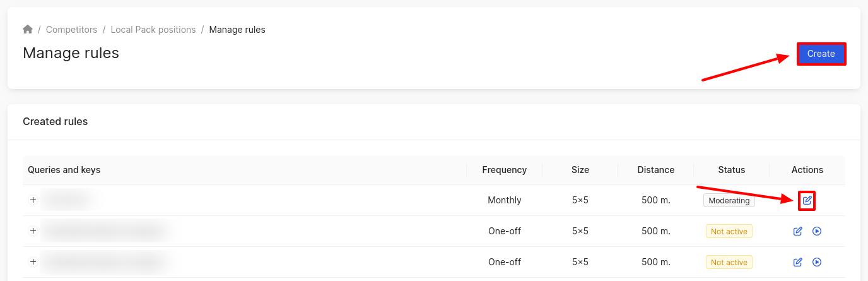
Task: Select the Not active badge in the third row
Action: pos(729,263)
